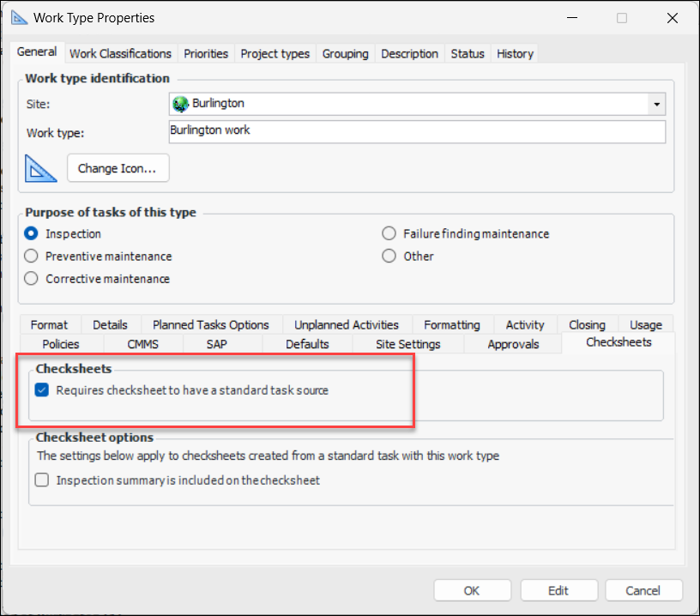Open the Site dropdown arrow
Screen dimensions: 700x616
(657, 104)
